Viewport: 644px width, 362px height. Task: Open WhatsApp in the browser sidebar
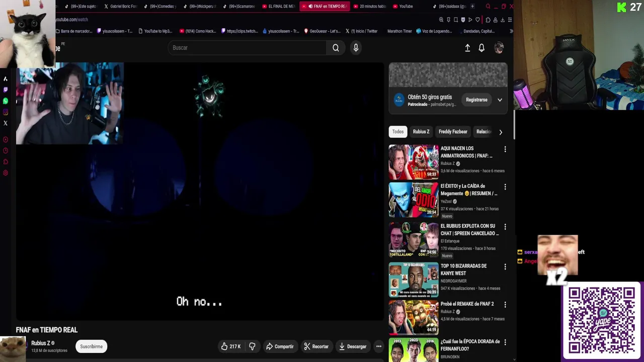pos(6,101)
